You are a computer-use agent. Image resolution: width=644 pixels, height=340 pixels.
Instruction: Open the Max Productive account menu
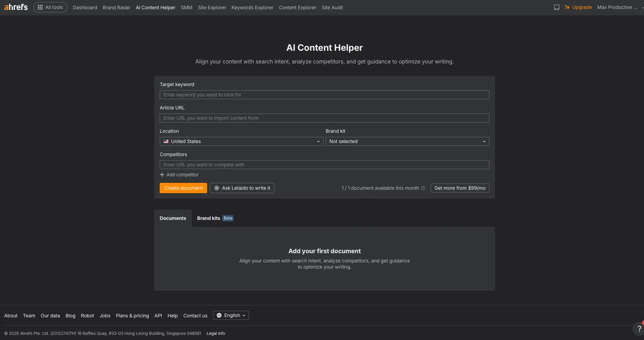620,7
